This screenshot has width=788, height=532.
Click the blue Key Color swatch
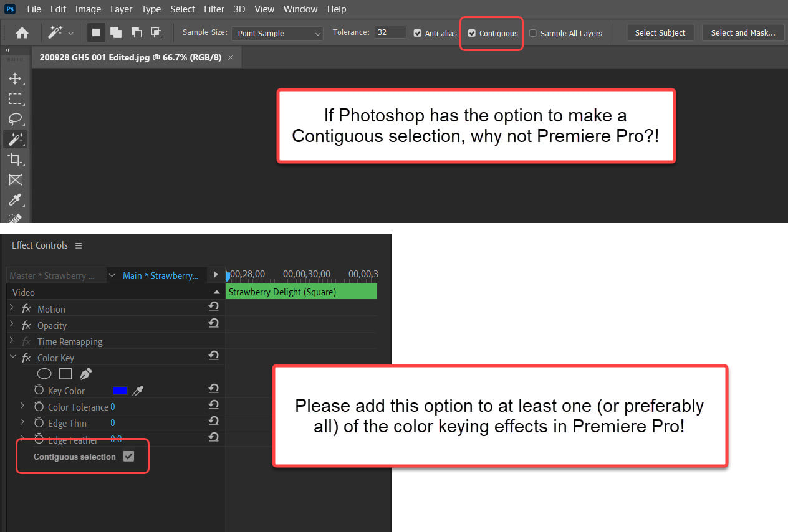120,391
